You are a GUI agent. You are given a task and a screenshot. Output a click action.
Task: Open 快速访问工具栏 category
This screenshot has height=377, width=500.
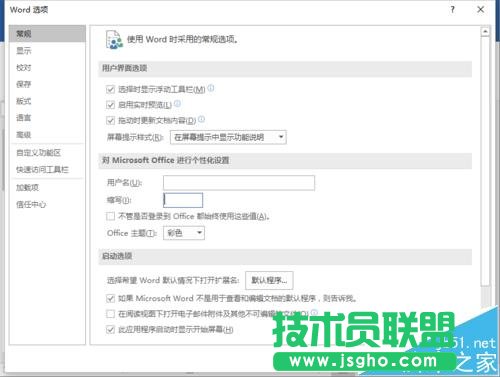pos(47,170)
